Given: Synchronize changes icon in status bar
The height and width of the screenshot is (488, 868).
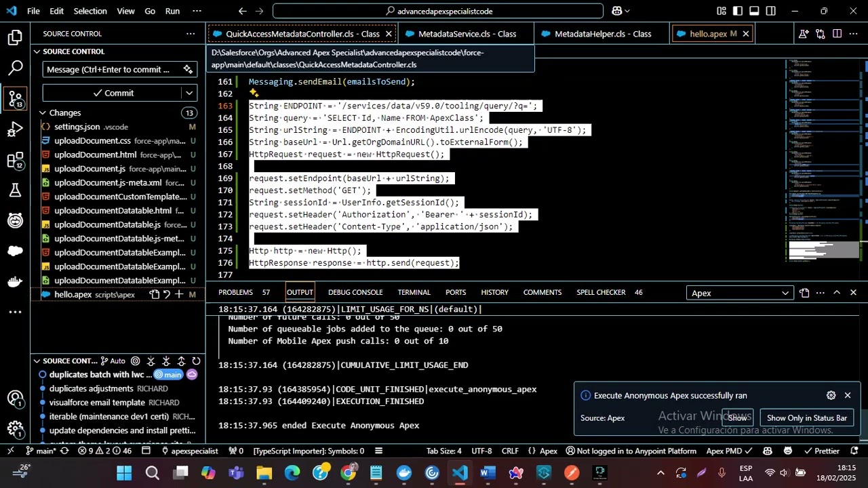Looking at the screenshot, I should (66, 451).
